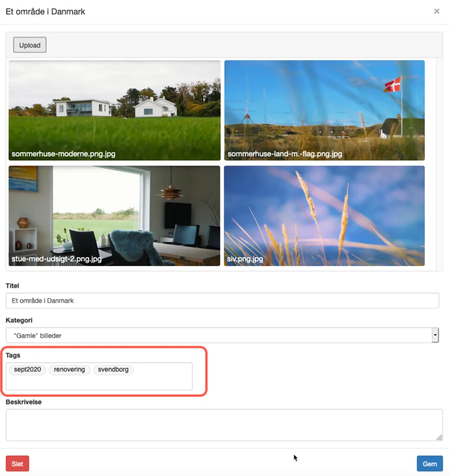Choose the stue-med-udsigt-2.png.jpg thumbnail
Screen dimensions: 449x476
tap(114, 215)
